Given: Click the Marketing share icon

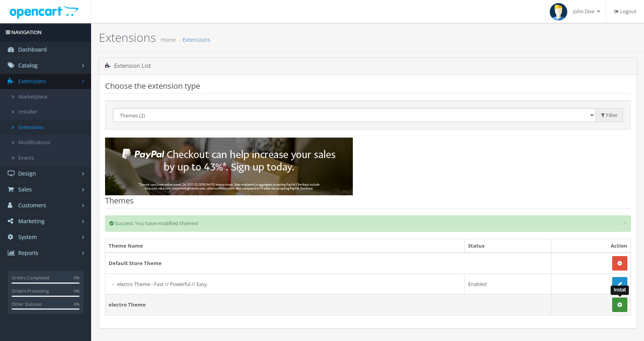Looking at the screenshot, I should pos(10,221).
